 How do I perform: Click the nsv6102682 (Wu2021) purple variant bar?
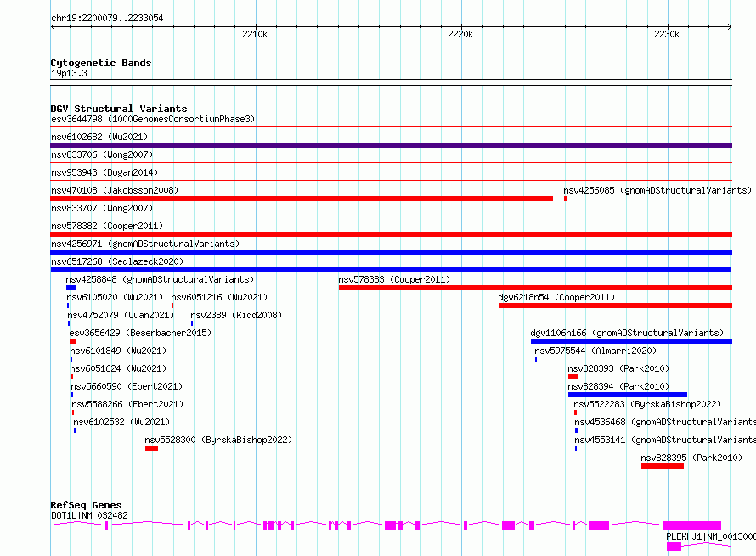pyautogui.click(x=391, y=145)
